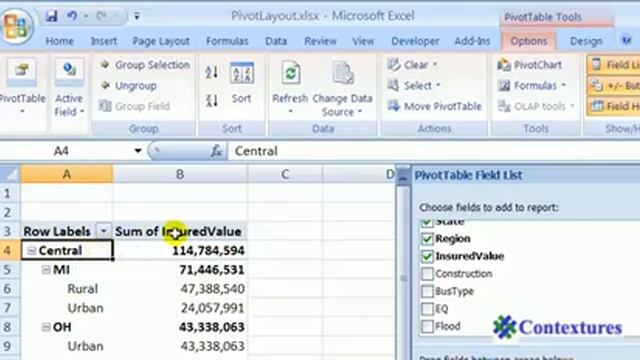
Task: Open the PivotTable Formulas menu
Action: coord(532,86)
